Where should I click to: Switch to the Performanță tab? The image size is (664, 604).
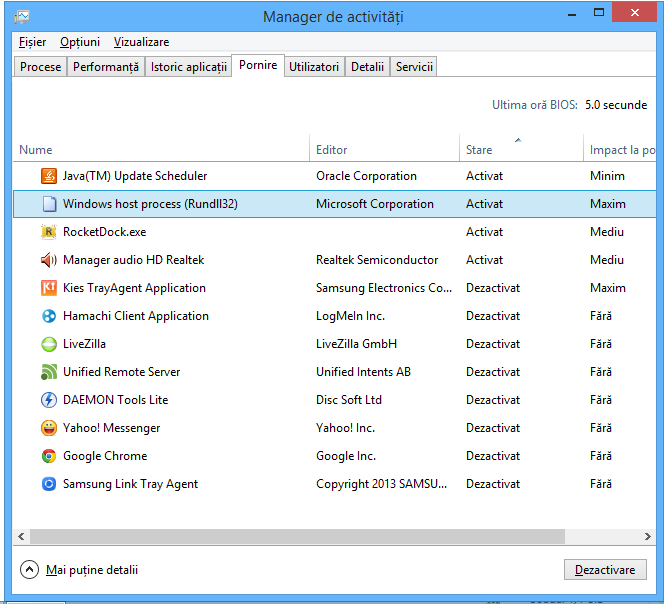(x=106, y=67)
